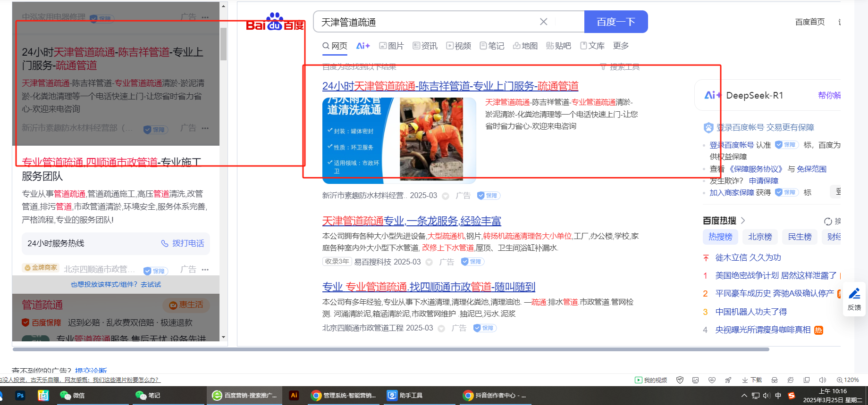The image size is (868, 405).
Task: Open the … menu beside 北京四顺通市政管 in the preview
Action: point(205,270)
